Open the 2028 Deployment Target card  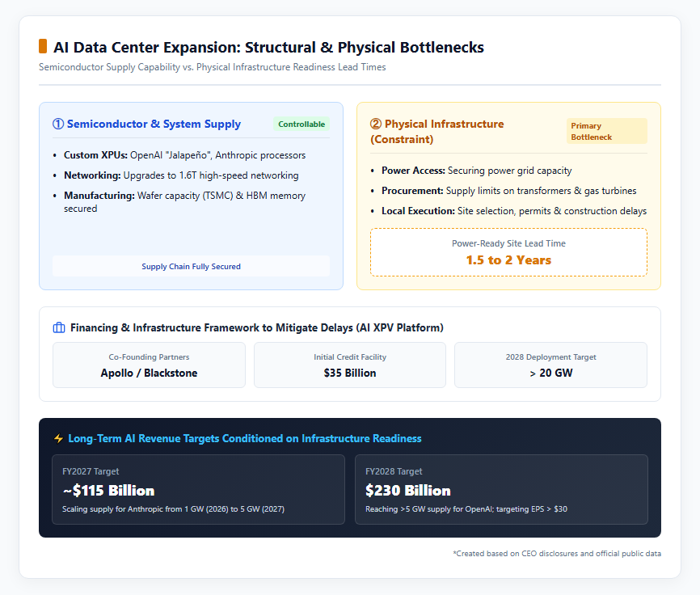point(551,365)
